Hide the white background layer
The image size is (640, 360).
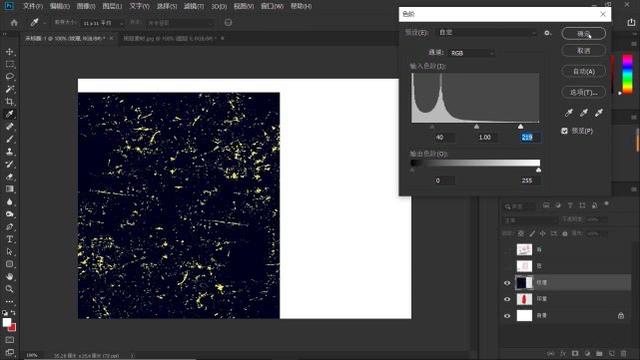pos(507,316)
